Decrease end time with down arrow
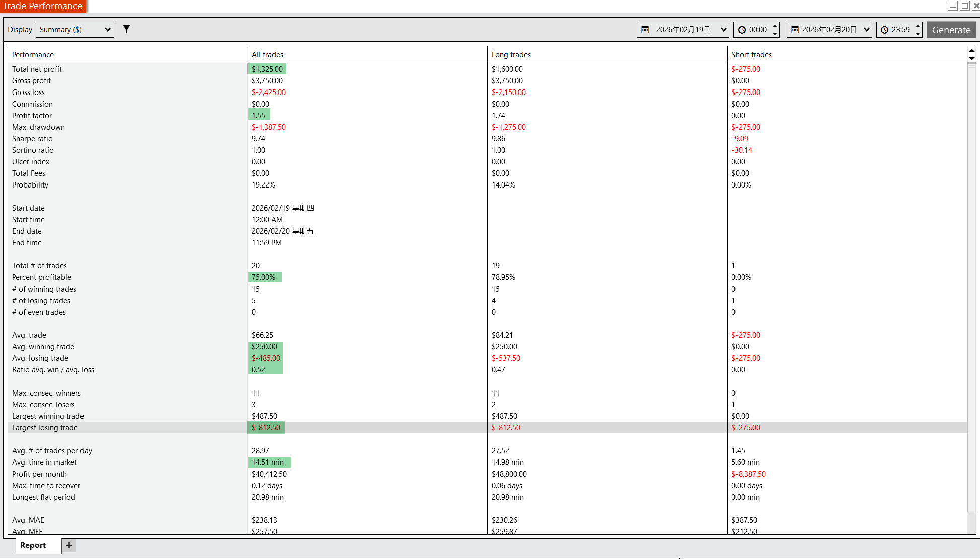 tap(918, 34)
